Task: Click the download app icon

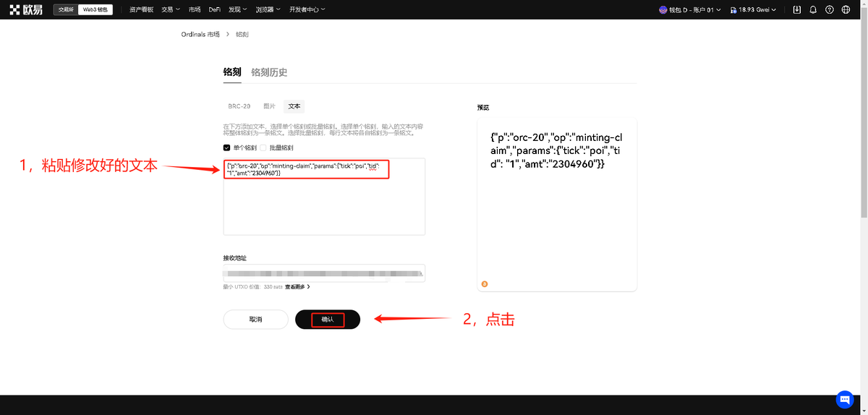Action: click(797, 9)
